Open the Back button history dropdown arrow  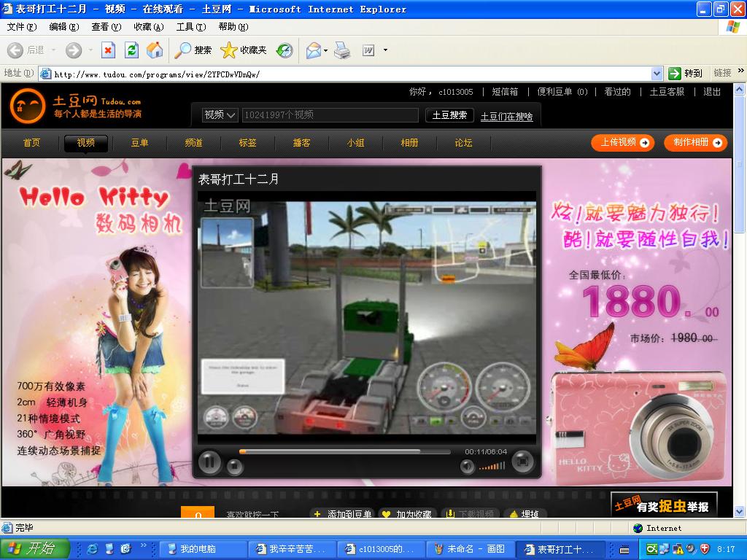tap(55, 50)
